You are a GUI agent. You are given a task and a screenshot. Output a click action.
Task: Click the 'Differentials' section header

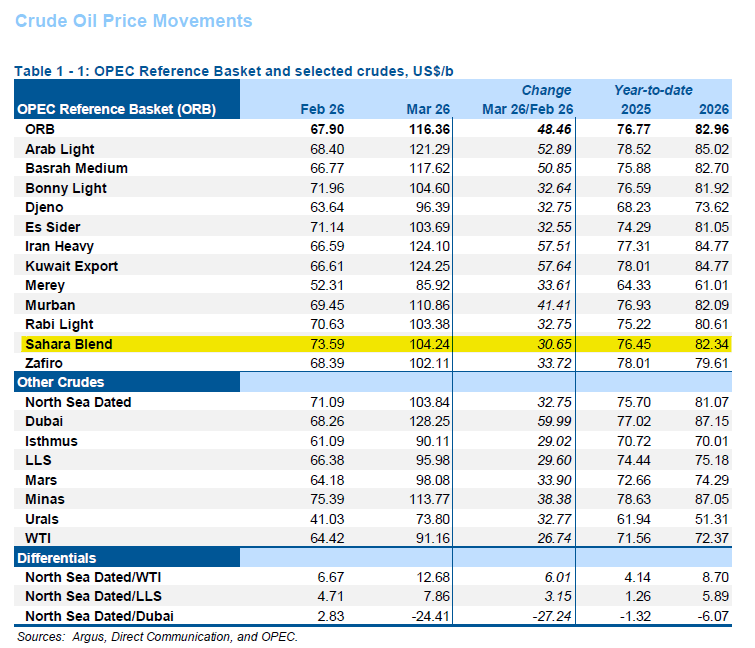tap(61, 558)
